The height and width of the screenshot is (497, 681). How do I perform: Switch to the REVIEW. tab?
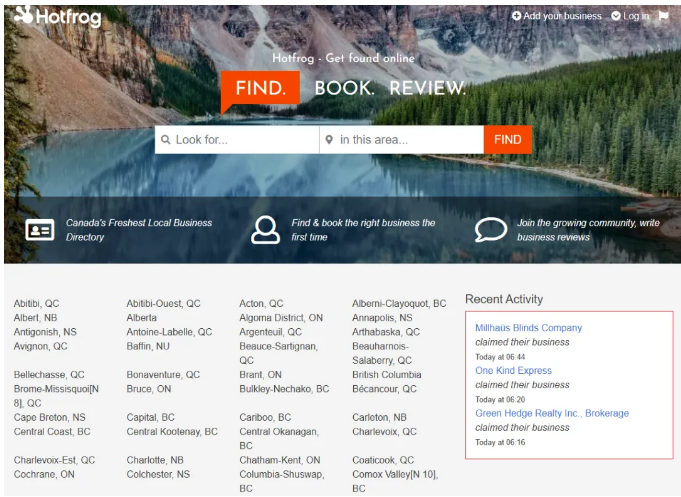(427, 88)
